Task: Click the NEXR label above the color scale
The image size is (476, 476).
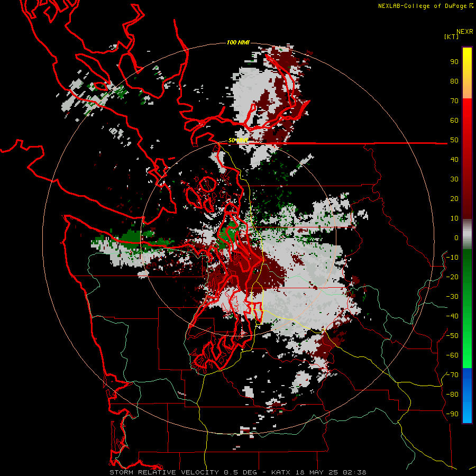Action: 465,32
